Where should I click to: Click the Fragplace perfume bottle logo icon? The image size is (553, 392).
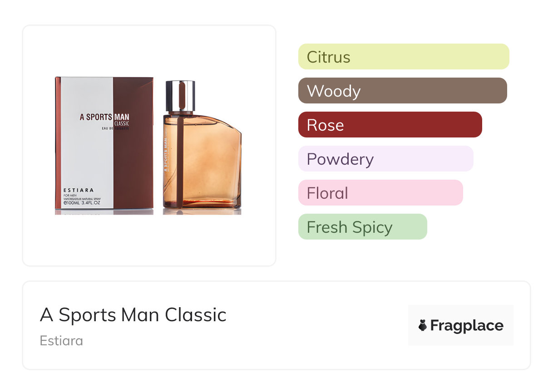click(x=423, y=325)
